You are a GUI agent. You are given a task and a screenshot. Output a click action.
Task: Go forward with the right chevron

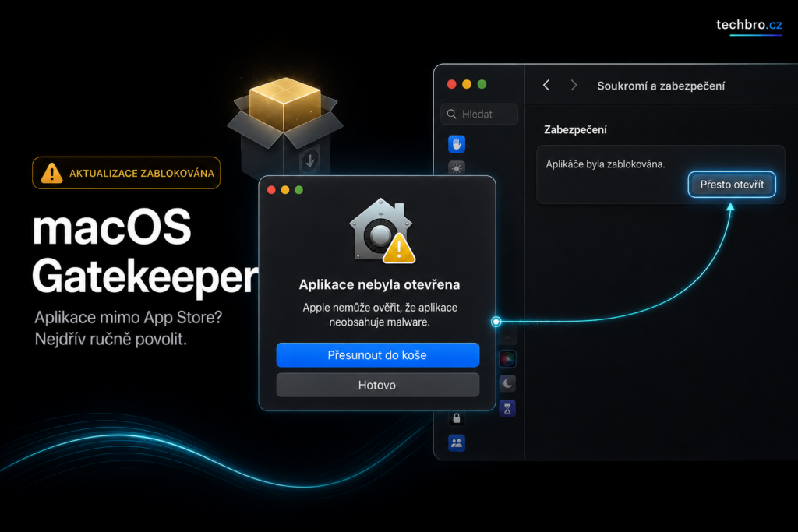(574, 86)
